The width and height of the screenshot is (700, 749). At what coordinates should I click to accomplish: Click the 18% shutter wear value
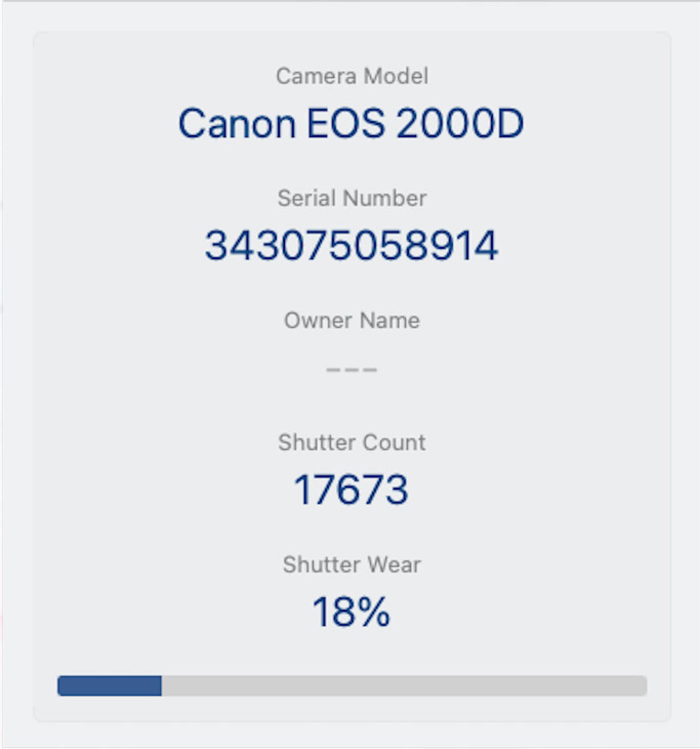351,612
